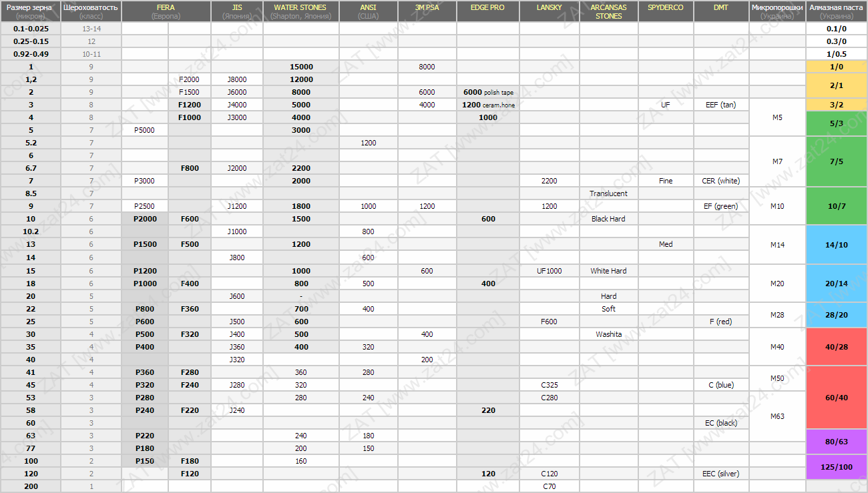The height and width of the screenshot is (493, 868).
Task: Click the 'Микропорошки' column header
Action: (777, 11)
